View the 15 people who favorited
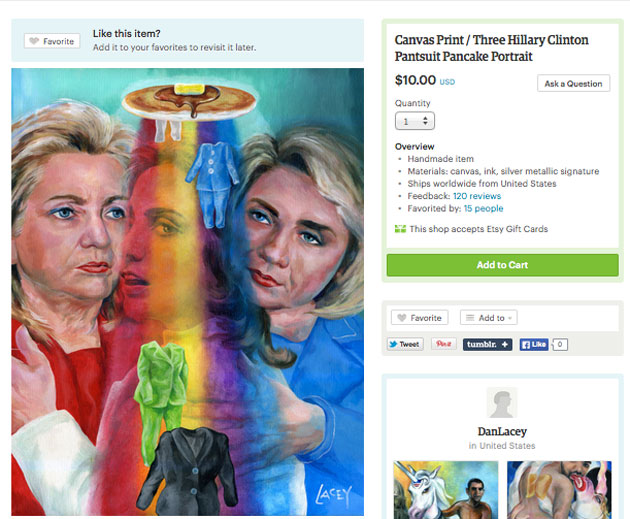 tap(483, 208)
